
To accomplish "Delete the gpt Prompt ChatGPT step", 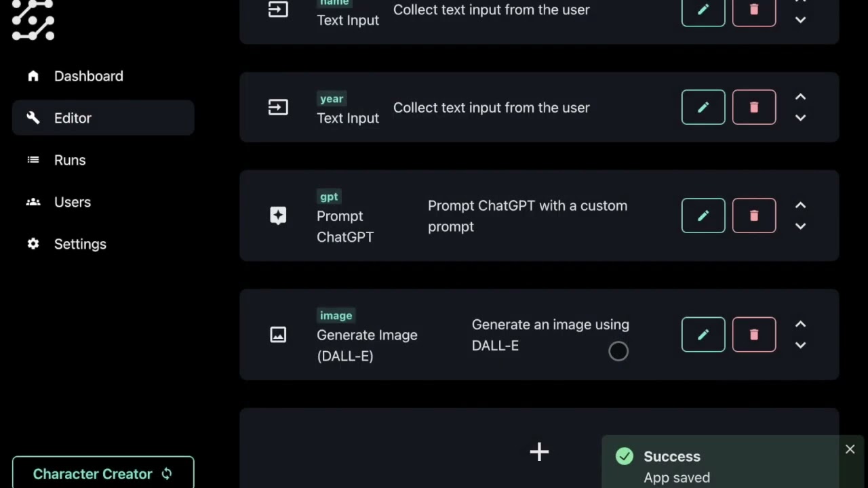I will click(754, 216).
